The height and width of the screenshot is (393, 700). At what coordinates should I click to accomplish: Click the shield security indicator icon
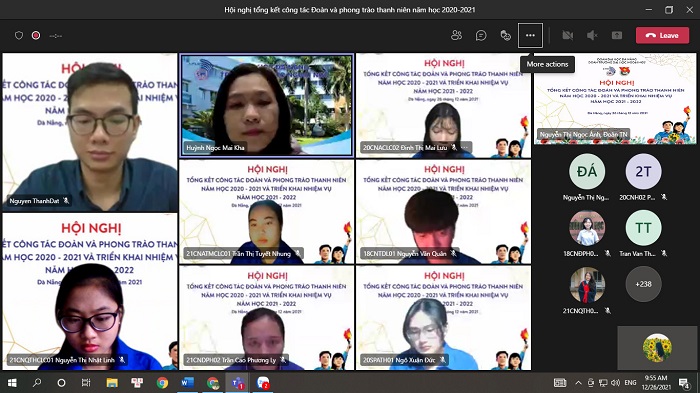[x=19, y=35]
